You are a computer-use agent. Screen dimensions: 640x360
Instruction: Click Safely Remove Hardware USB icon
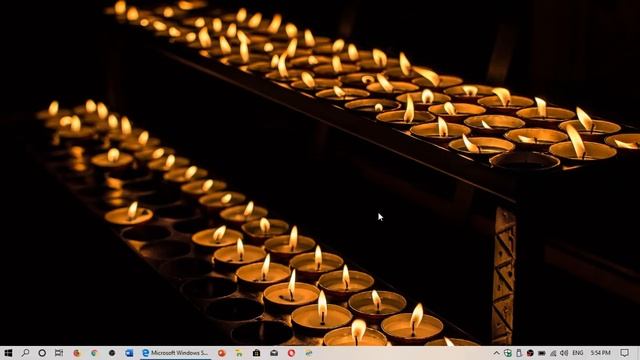pos(519,353)
